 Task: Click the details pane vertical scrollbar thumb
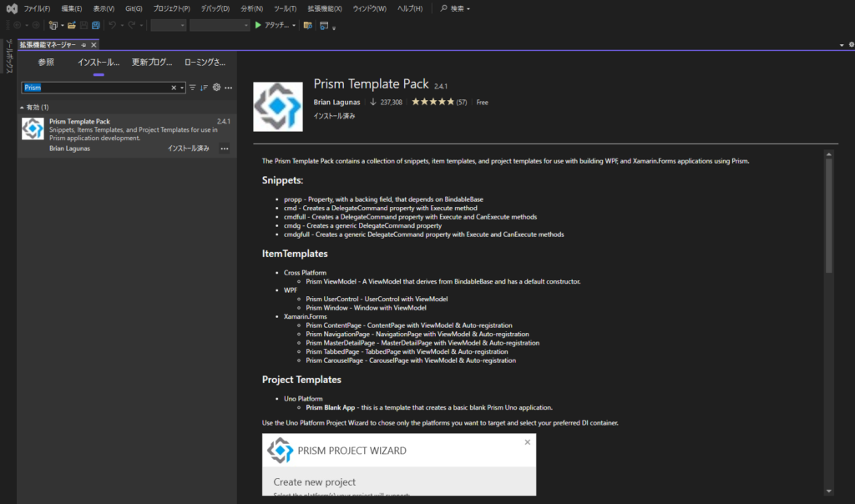point(829,216)
